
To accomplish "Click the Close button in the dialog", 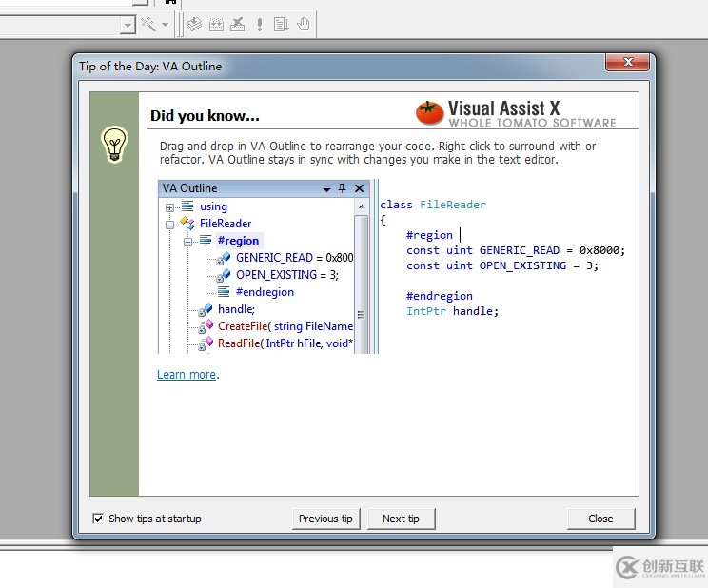I will (x=600, y=519).
